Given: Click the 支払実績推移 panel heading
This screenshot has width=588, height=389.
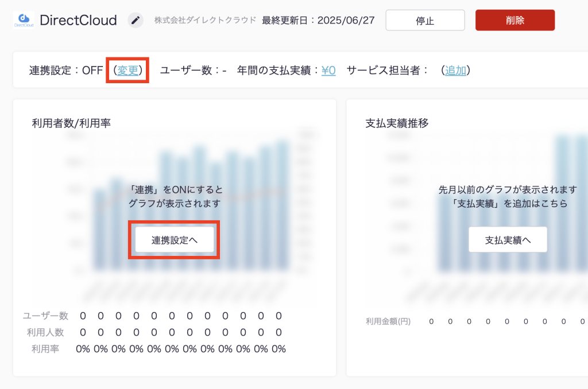Looking at the screenshot, I should tap(397, 123).
